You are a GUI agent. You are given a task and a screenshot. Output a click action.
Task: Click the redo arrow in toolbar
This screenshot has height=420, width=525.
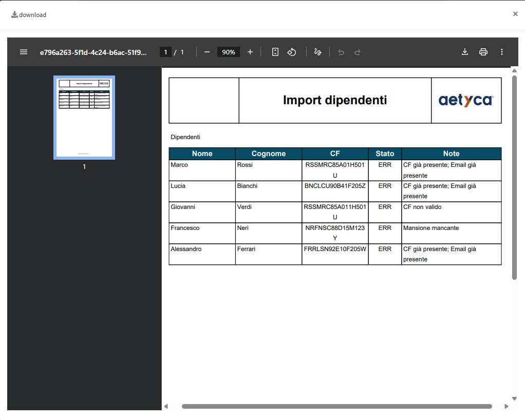click(358, 52)
